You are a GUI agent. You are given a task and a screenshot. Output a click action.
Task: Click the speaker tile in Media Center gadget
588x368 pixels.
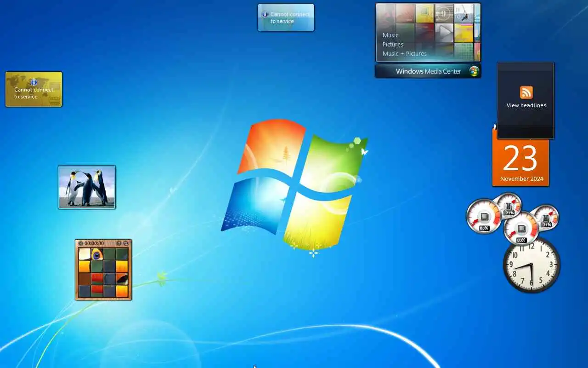(444, 13)
